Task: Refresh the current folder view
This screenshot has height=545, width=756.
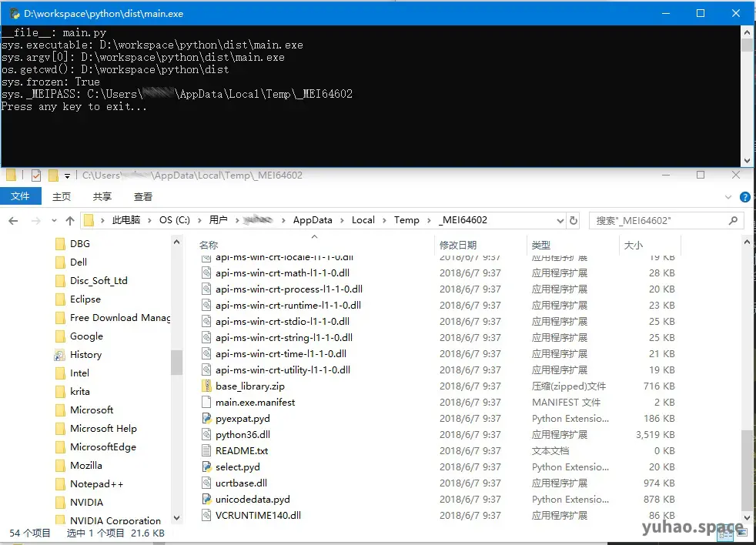Action: coord(574,220)
